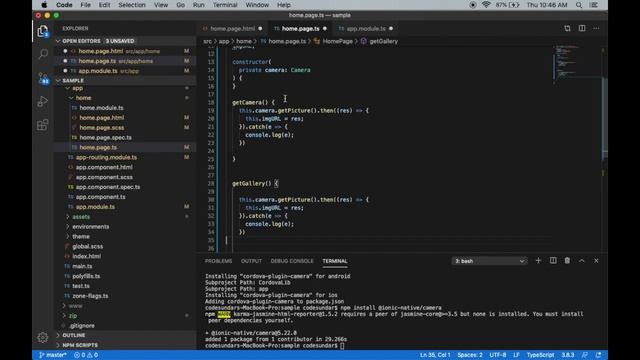Open macOS Control Center icon

594,5
